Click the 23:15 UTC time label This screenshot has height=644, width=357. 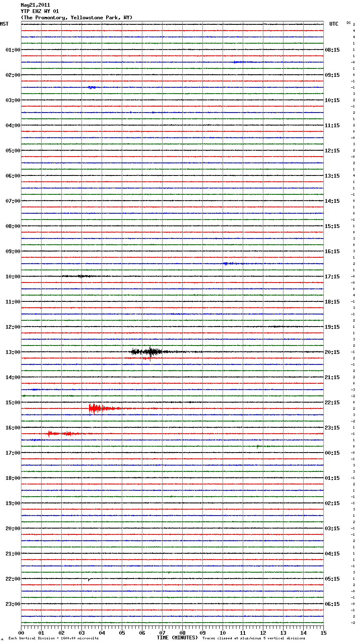(x=332, y=428)
